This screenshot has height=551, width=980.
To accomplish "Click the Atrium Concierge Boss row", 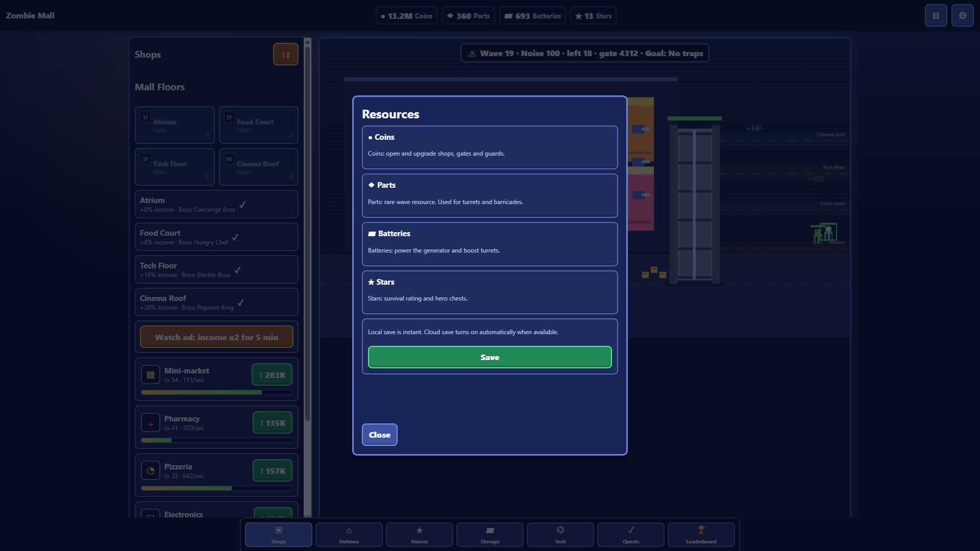I will click(x=216, y=204).
